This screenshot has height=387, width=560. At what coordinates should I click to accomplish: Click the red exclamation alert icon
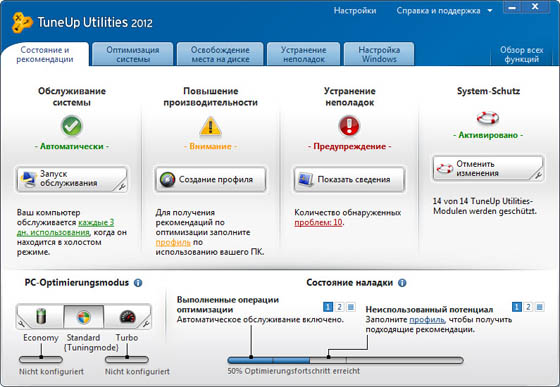pos(349,126)
